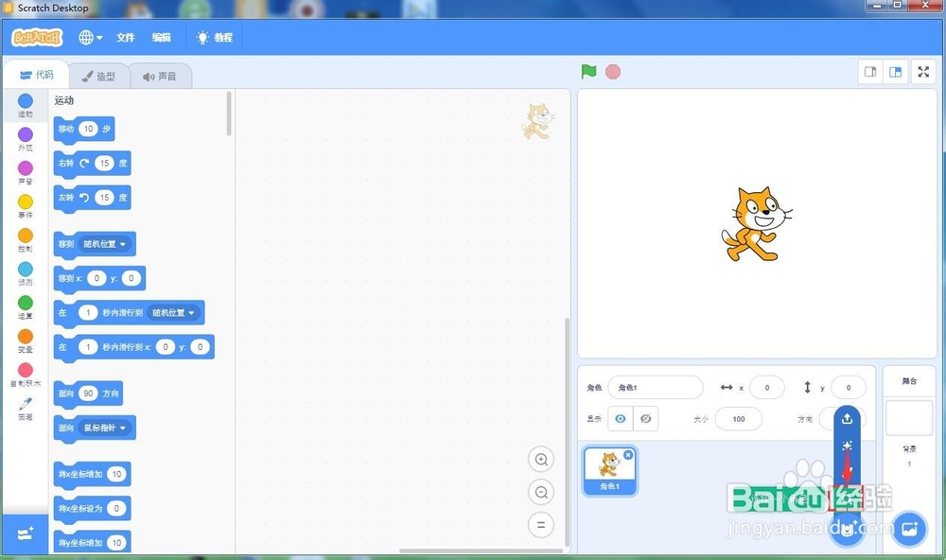Hide the sprite with crossed-eye icon
Screen dimensions: 946x560
click(x=645, y=419)
